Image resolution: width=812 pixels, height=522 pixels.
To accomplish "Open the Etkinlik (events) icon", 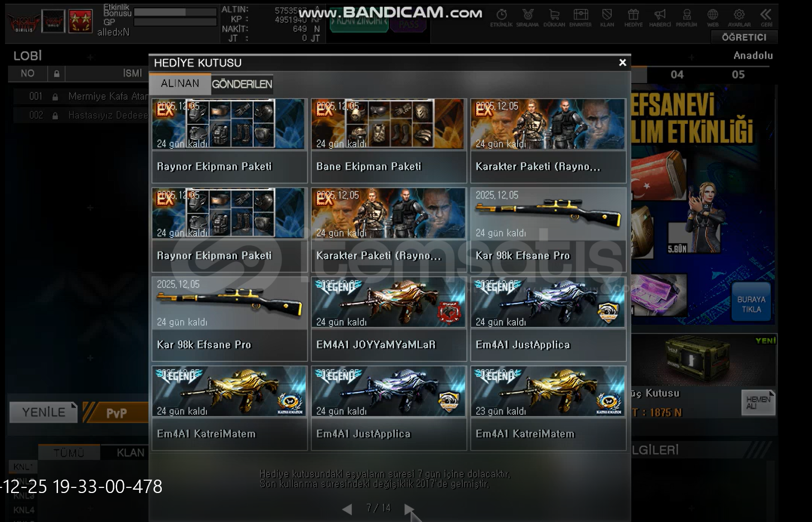I will coord(501,17).
